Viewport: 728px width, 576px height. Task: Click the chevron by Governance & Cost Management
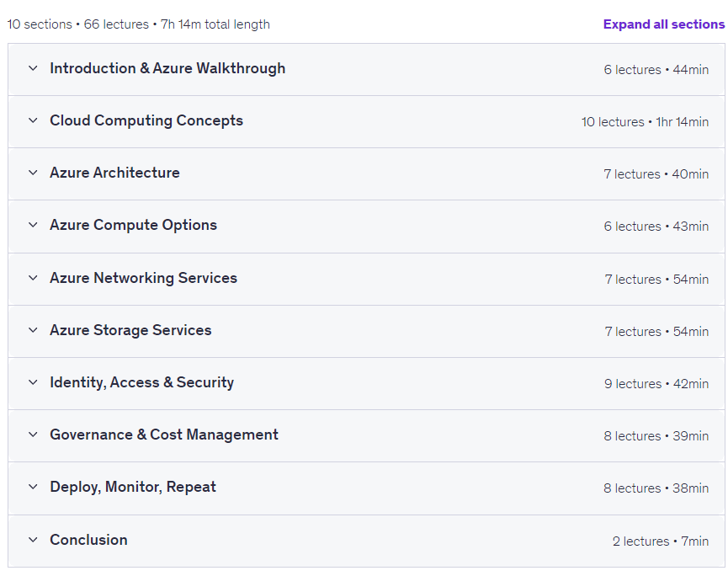(33, 435)
